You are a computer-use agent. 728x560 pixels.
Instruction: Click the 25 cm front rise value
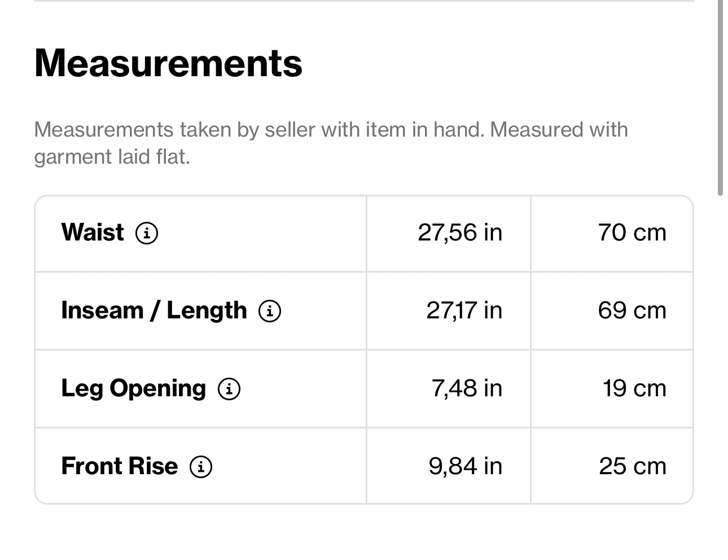point(633,466)
